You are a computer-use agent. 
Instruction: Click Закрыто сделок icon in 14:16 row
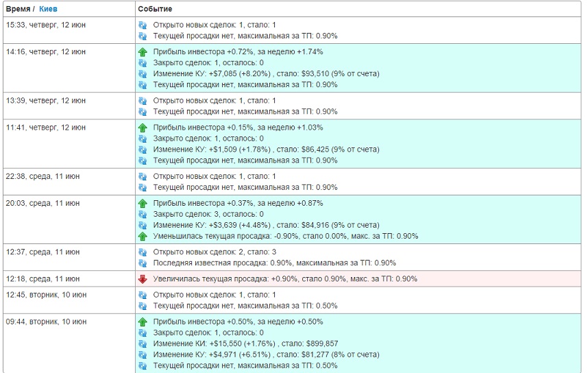coord(143,63)
